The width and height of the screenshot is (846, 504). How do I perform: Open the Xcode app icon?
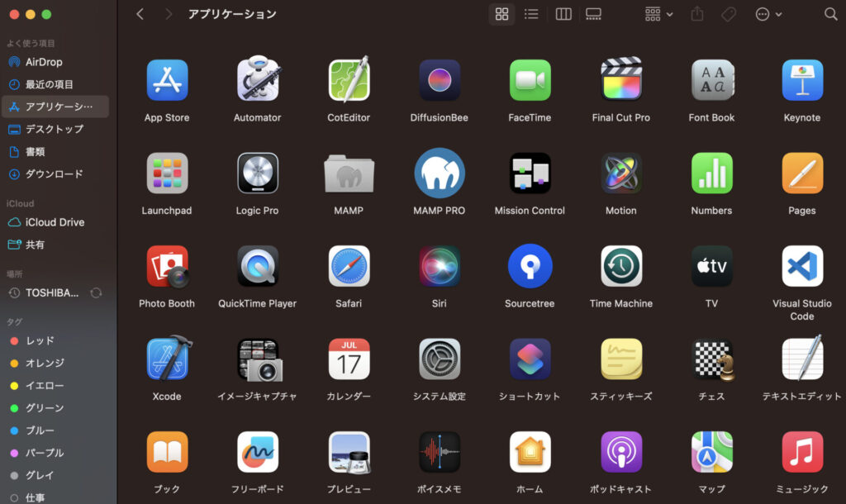coord(167,359)
